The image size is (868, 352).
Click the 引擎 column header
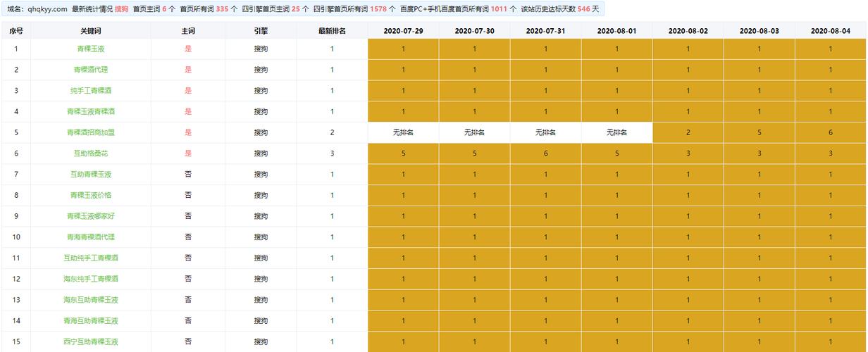click(261, 31)
